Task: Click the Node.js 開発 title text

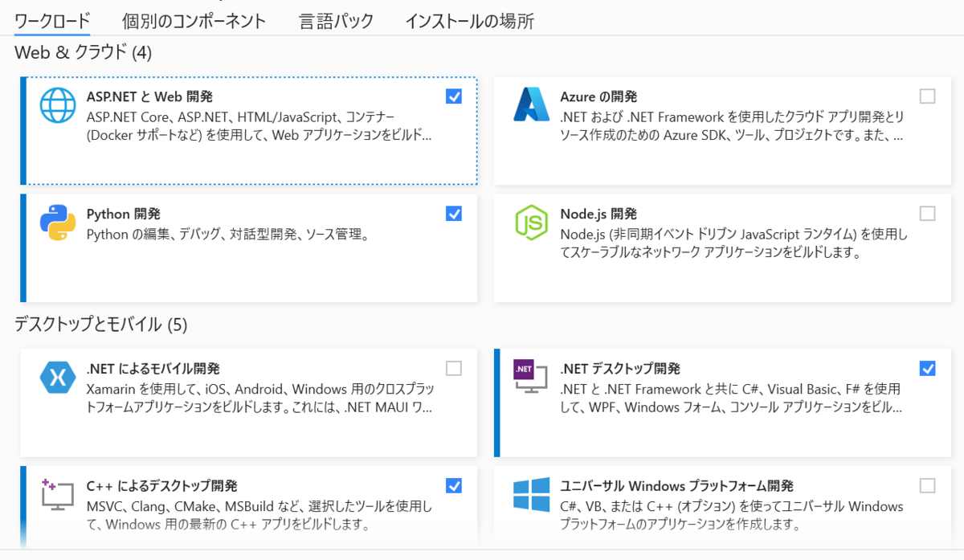Action: pyautogui.click(x=598, y=215)
